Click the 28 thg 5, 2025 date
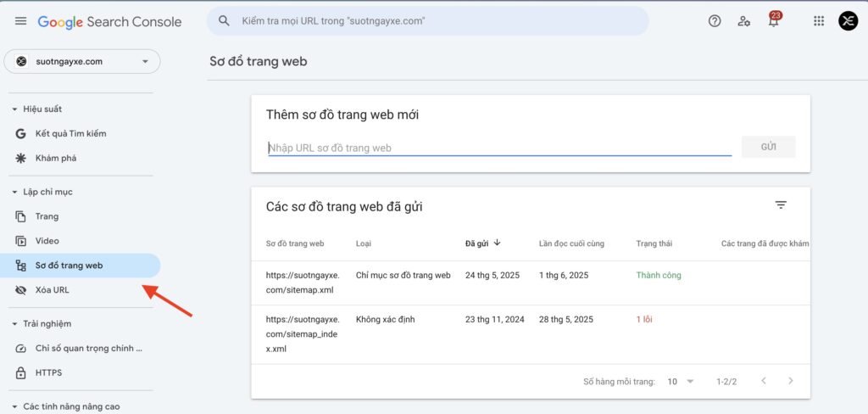This screenshot has width=868, height=414. (565, 320)
